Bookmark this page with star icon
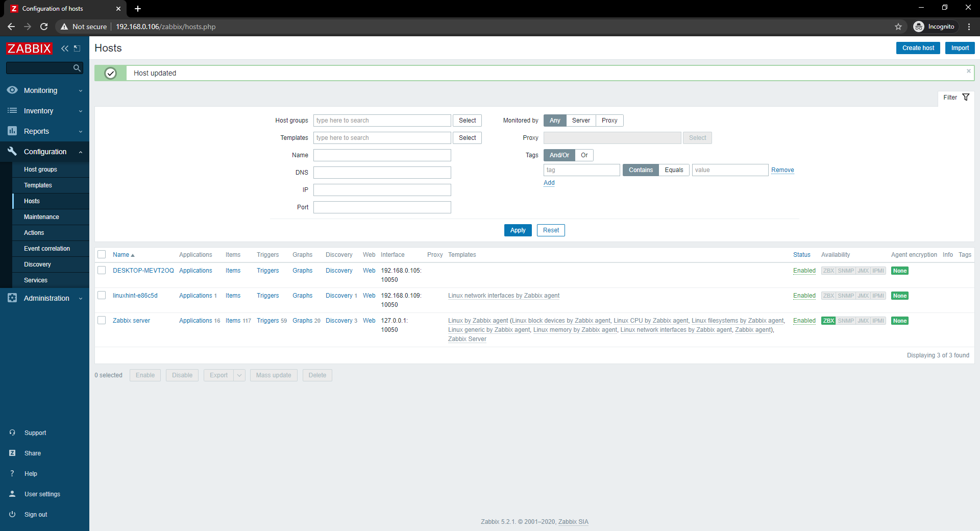 coord(898,27)
